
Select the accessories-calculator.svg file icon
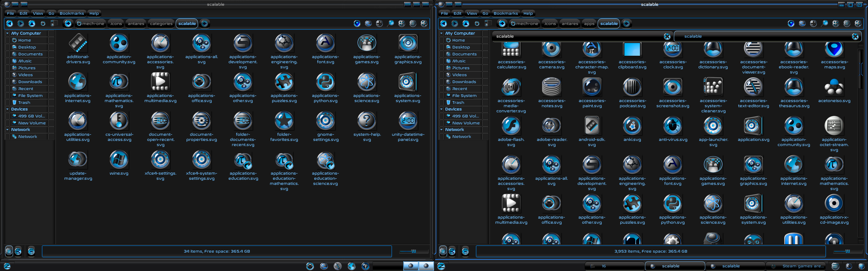click(x=511, y=51)
